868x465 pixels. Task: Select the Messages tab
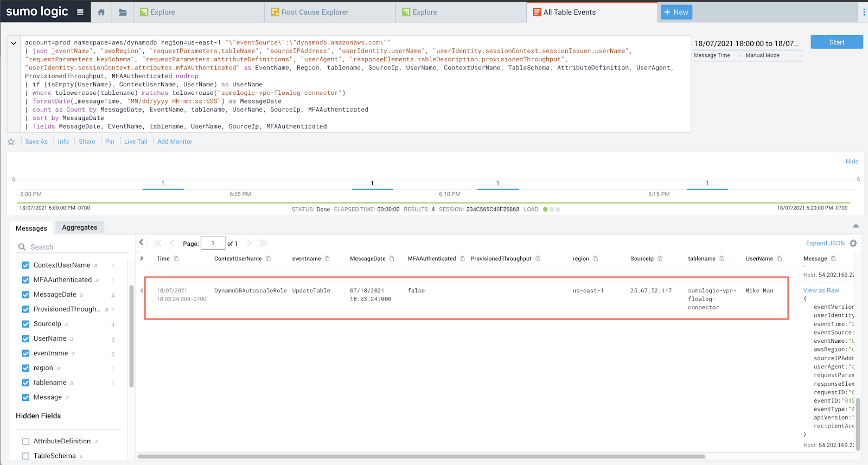pos(31,228)
